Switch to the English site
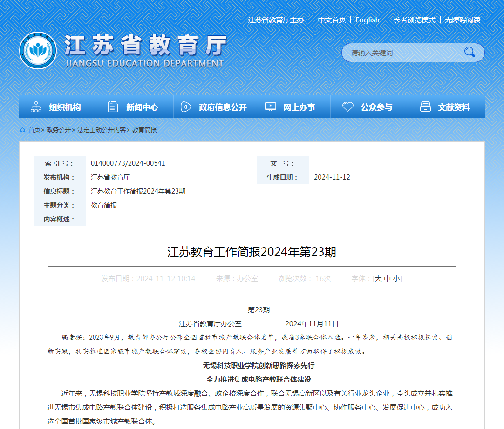Screen dimensions: 504x429 [368, 20]
